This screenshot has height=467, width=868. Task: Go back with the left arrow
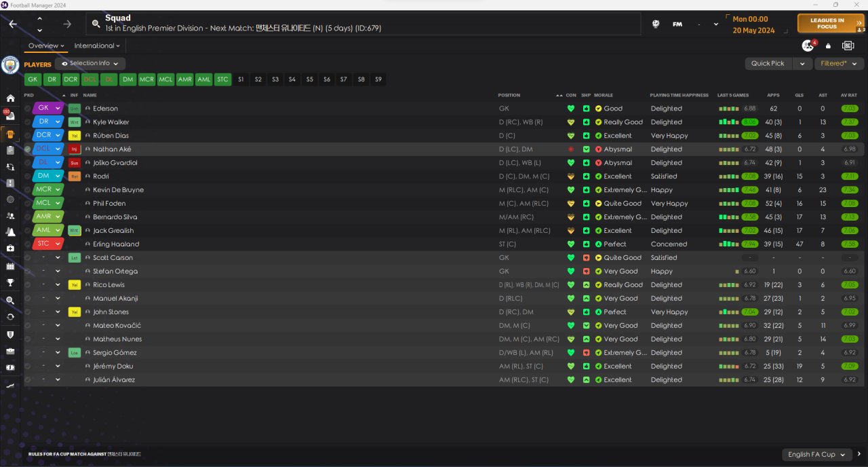[13, 24]
